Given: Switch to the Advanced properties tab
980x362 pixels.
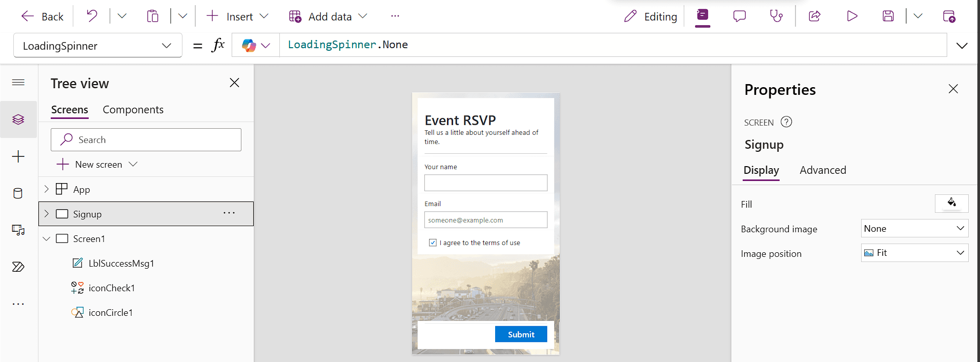Looking at the screenshot, I should pos(823,170).
